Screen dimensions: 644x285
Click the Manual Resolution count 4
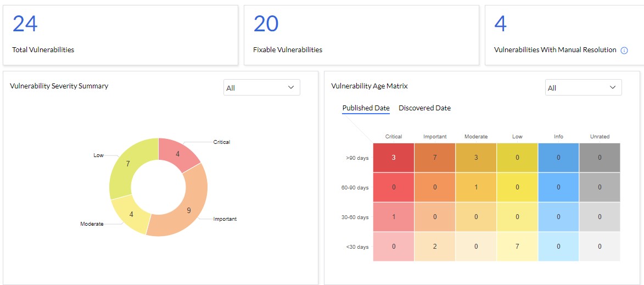[x=500, y=24]
